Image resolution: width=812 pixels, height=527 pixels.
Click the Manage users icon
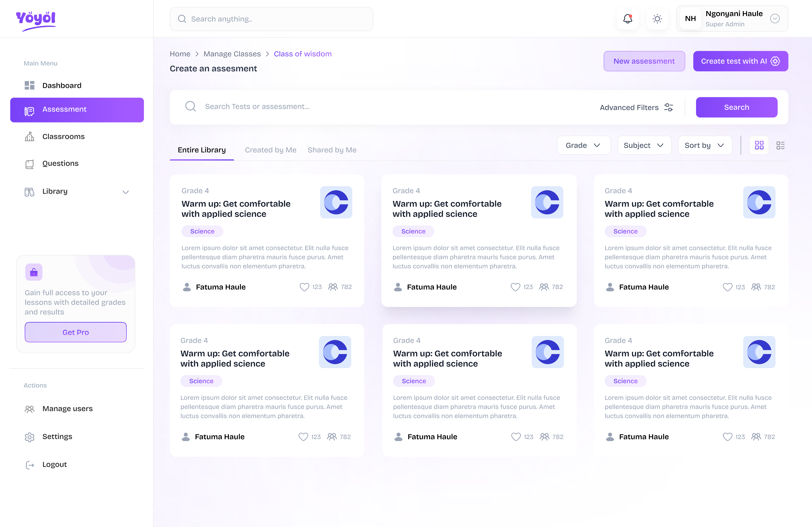30,409
